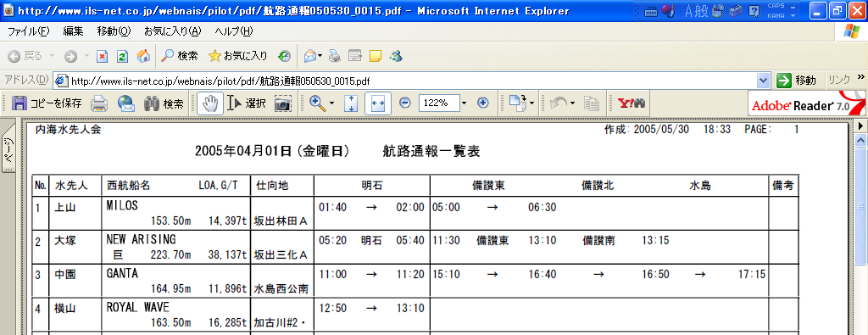This screenshot has width=868, height=335.
Task: Click the 仕向地 column header
Action: [x=272, y=186]
